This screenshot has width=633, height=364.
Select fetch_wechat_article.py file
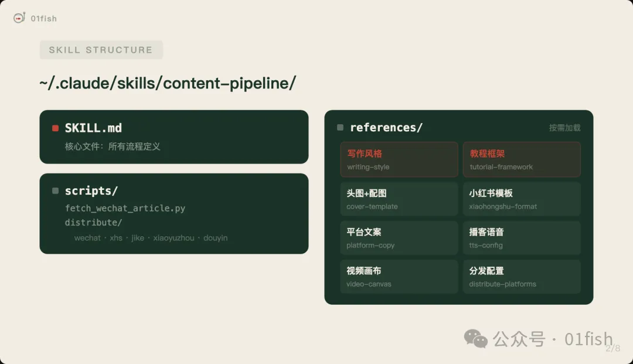pos(125,208)
